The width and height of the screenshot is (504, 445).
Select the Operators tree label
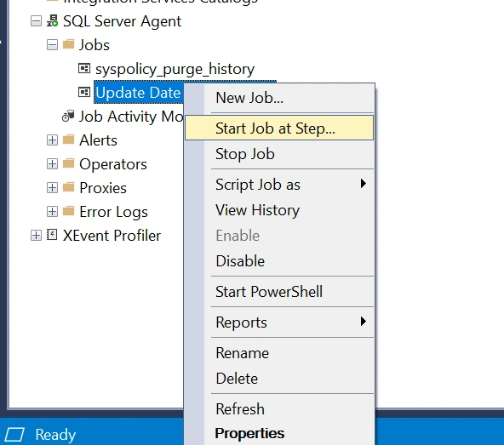113,164
